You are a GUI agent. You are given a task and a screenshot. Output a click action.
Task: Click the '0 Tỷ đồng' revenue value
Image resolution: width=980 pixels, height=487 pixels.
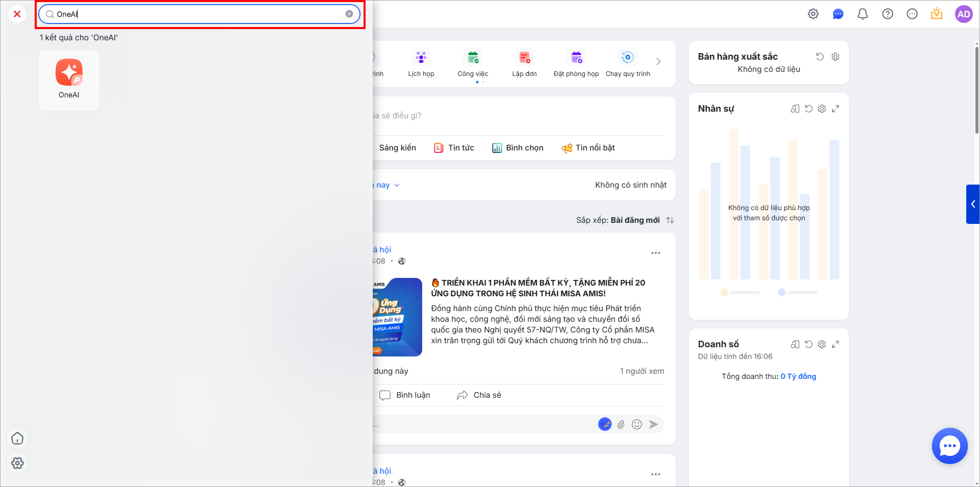pos(798,376)
